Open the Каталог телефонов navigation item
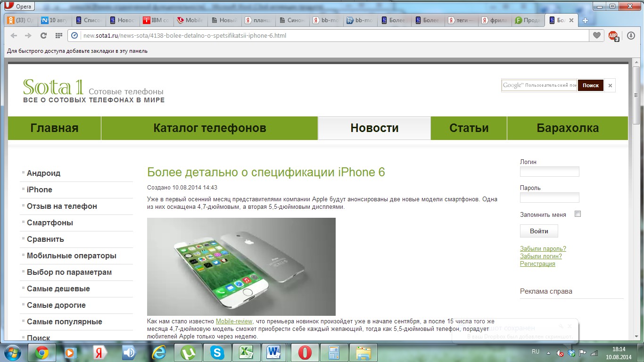The height and width of the screenshot is (362, 644). pos(210,128)
